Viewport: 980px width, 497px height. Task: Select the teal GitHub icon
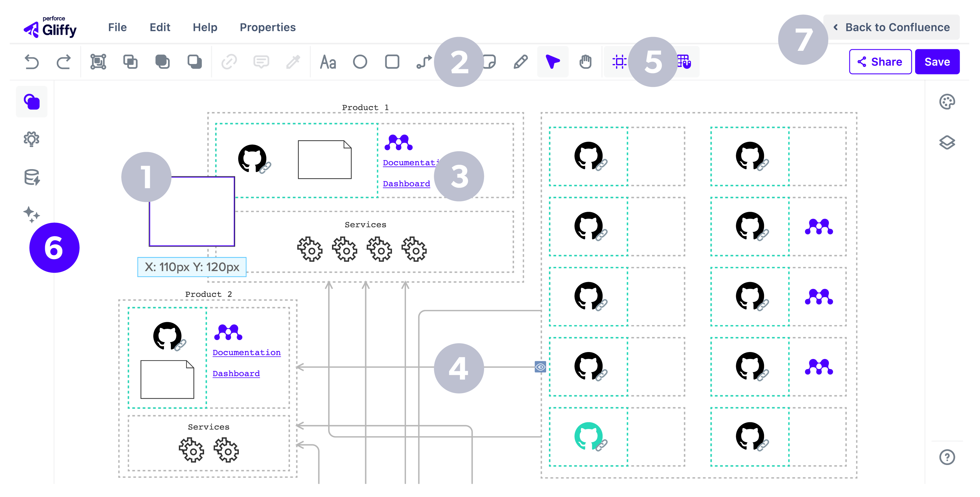(589, 436)
